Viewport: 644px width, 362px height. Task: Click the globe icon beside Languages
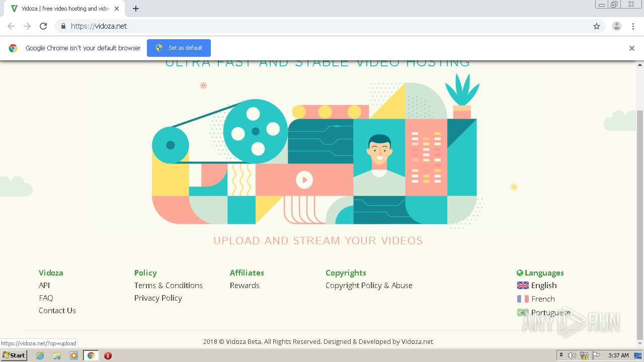(520, 273)
